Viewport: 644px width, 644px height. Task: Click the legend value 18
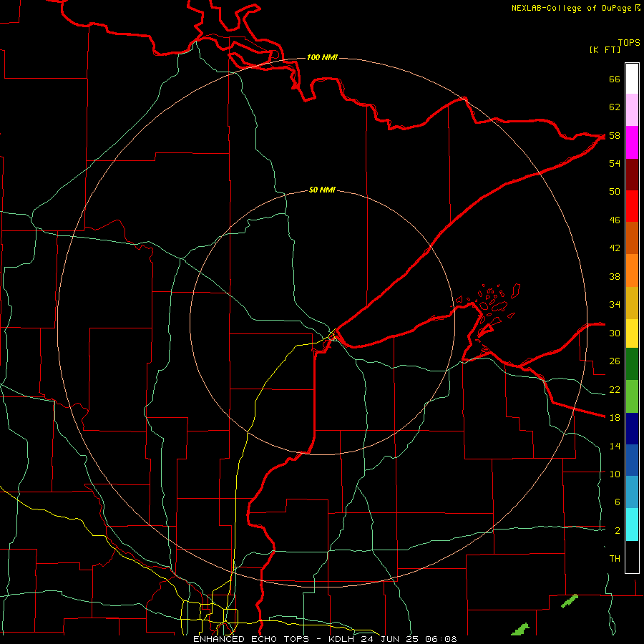(615, 418)
